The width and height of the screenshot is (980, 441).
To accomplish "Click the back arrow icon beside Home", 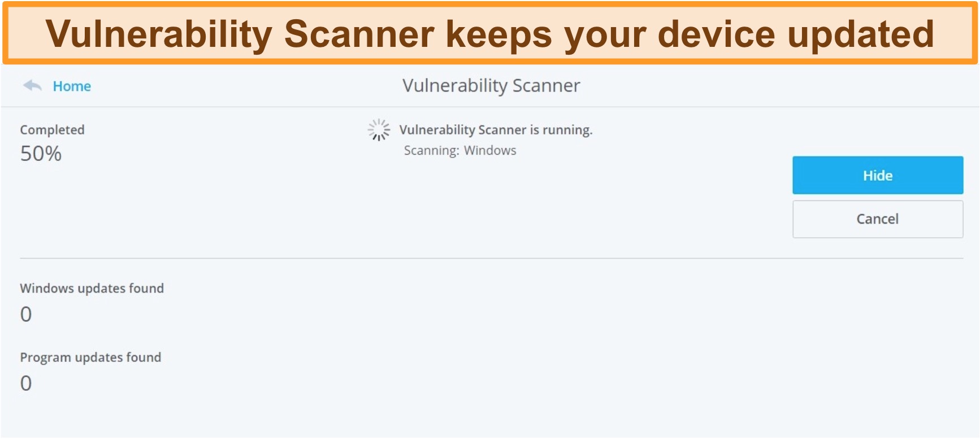I will click(x=32, y=86).
